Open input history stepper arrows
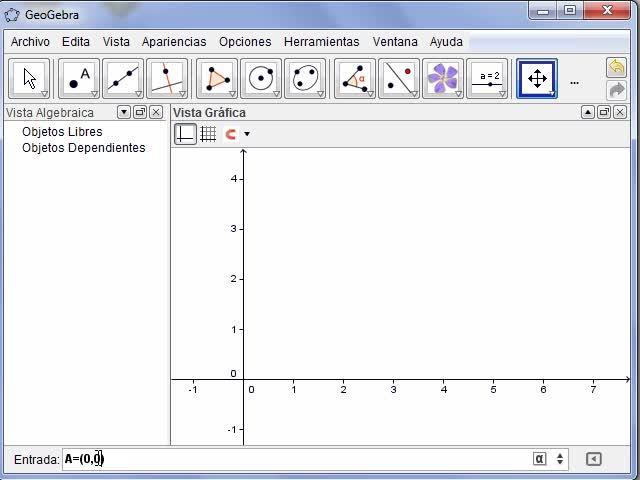640x480 pixels. click(x=560, y=459)
